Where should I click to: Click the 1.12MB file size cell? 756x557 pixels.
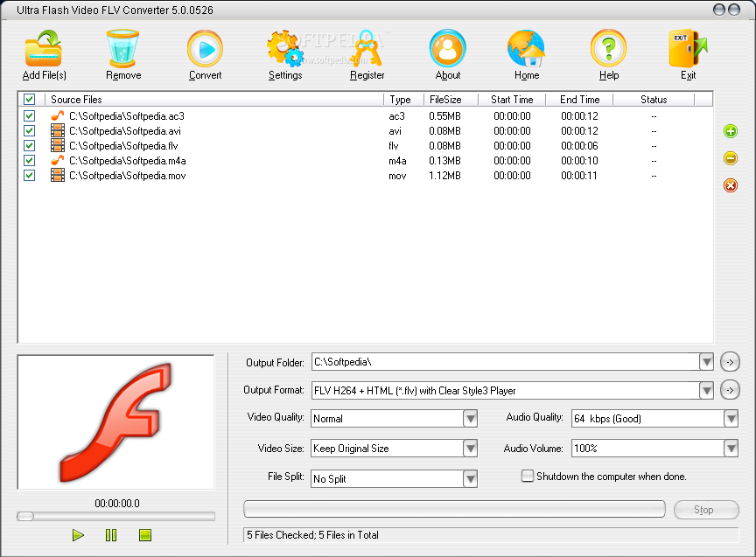point(444,176)
